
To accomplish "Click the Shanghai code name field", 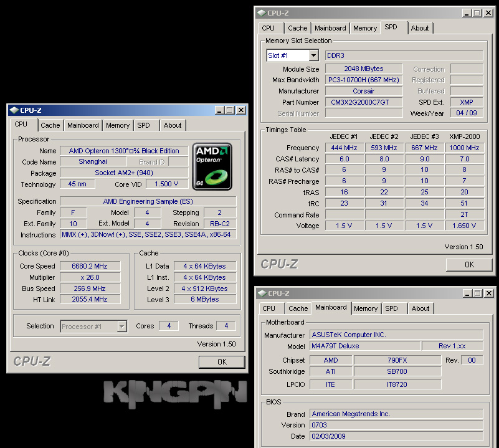I will [93, 161].
